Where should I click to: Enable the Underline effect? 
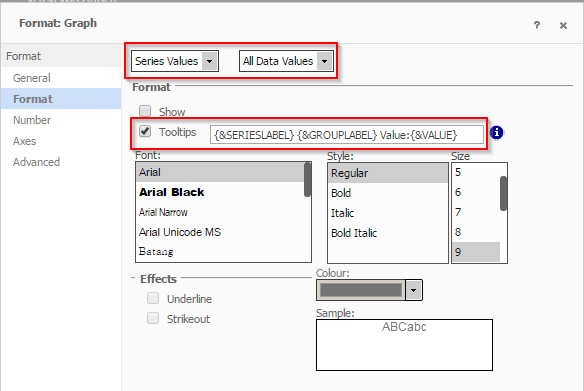153,298
